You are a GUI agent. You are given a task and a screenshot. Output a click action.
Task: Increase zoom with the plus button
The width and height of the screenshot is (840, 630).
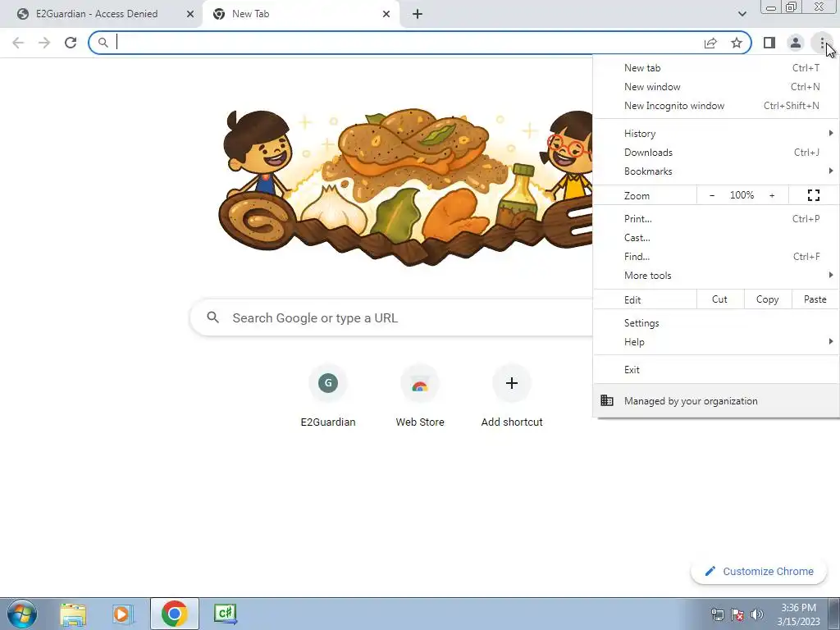pyautogui.click(x=772, y=195)
